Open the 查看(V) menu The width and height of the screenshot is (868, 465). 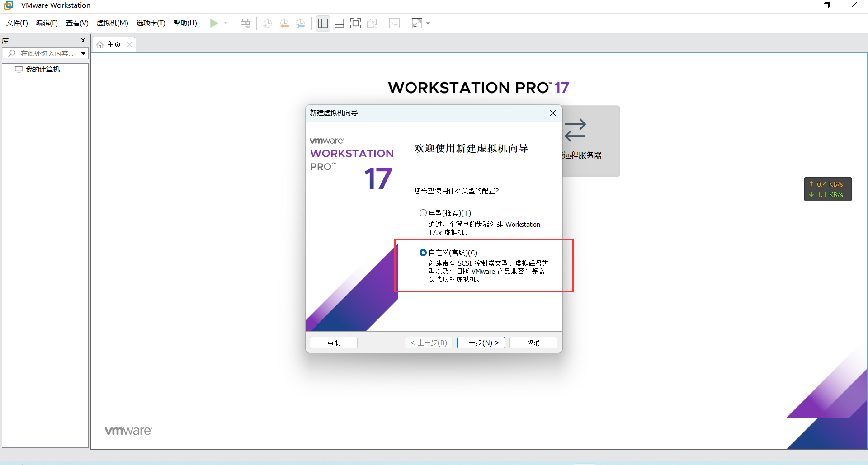point(77,23)
